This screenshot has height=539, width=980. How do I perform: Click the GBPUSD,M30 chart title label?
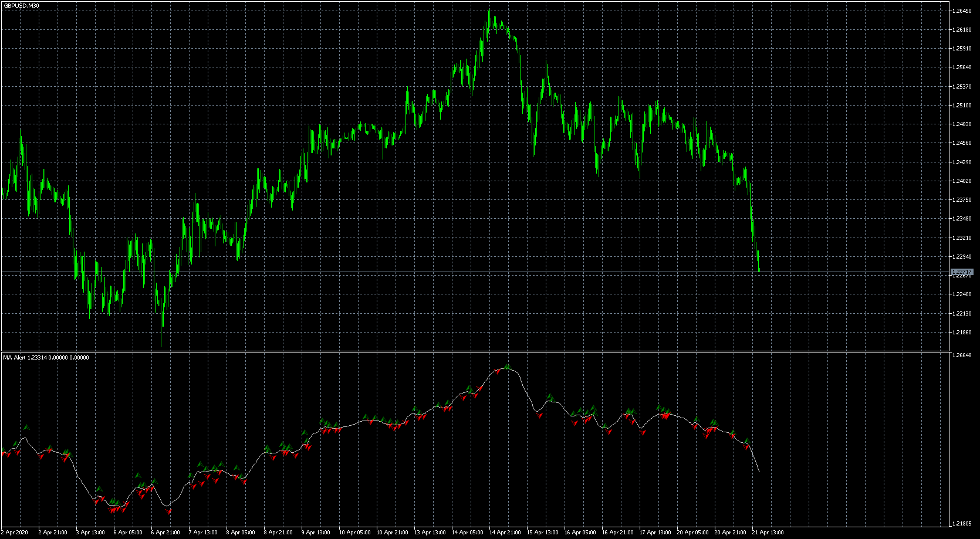(x=21, y=5)
